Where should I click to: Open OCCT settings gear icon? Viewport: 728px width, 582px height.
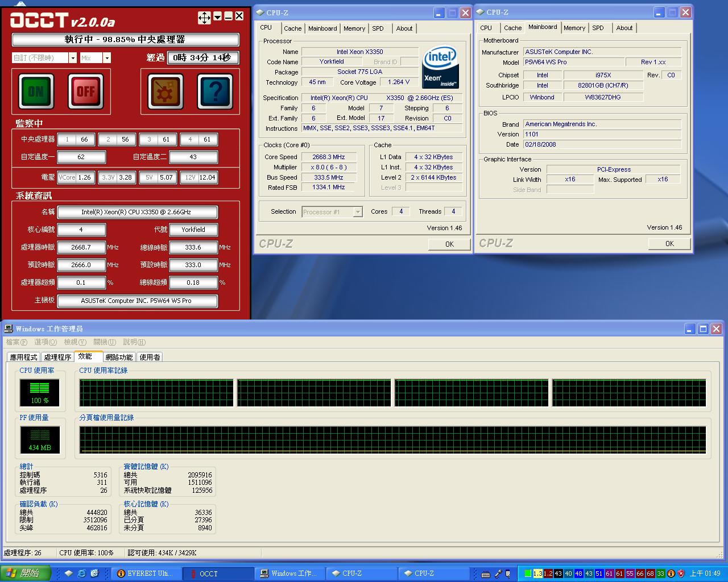pyautogui.click(x=165, y=91)
